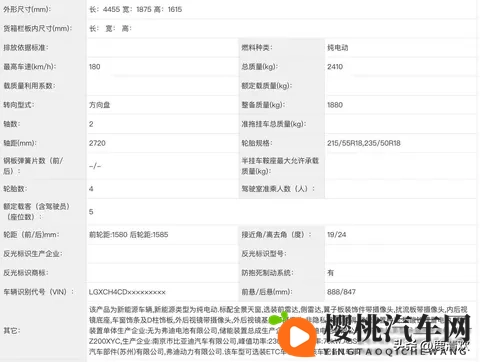The width and height of the screenshot is (480, 362).
Task: Click the 轴距(mm) label
Action: click(20, 143)
